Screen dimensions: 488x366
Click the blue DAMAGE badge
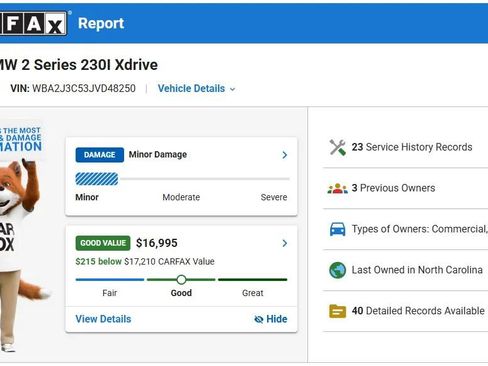click(100, 155)
